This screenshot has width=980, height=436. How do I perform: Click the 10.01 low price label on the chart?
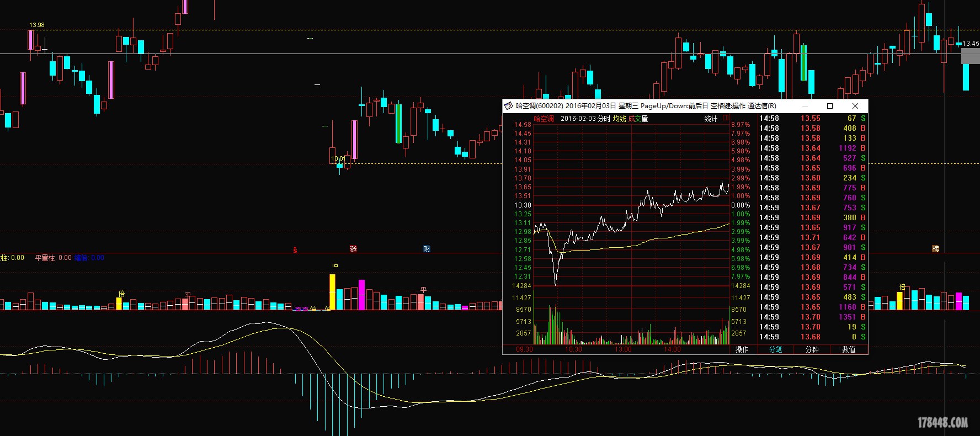coord(338,158)
